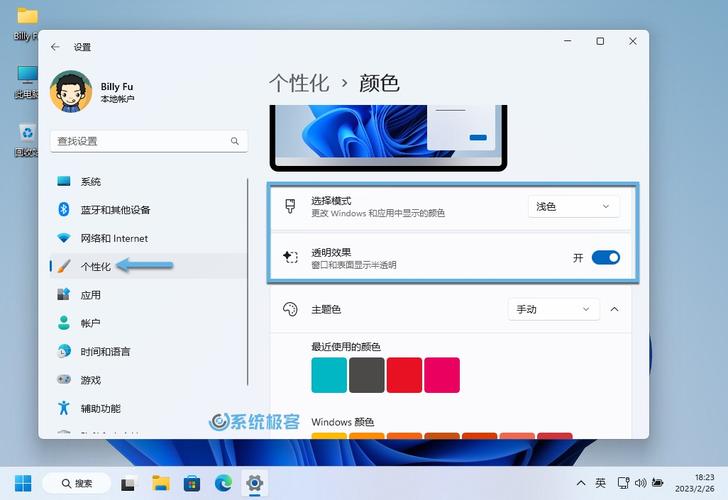Open File Explorer from taskbar

[161, 483]
